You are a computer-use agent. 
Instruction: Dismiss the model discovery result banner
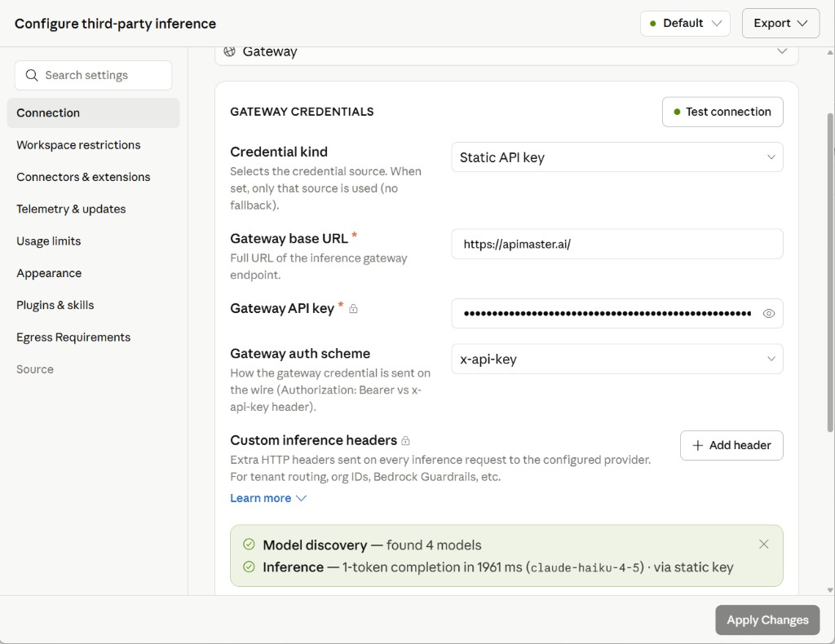point(763,544)
